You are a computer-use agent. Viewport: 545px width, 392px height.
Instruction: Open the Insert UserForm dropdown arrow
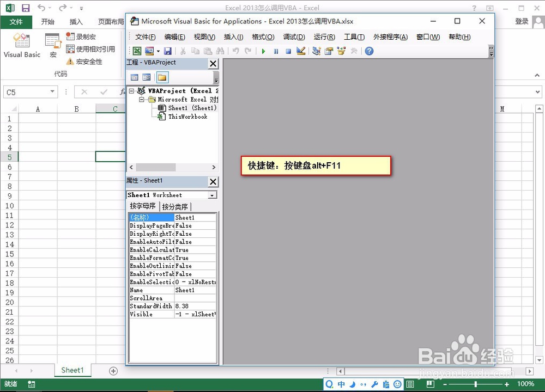[158, 51]
